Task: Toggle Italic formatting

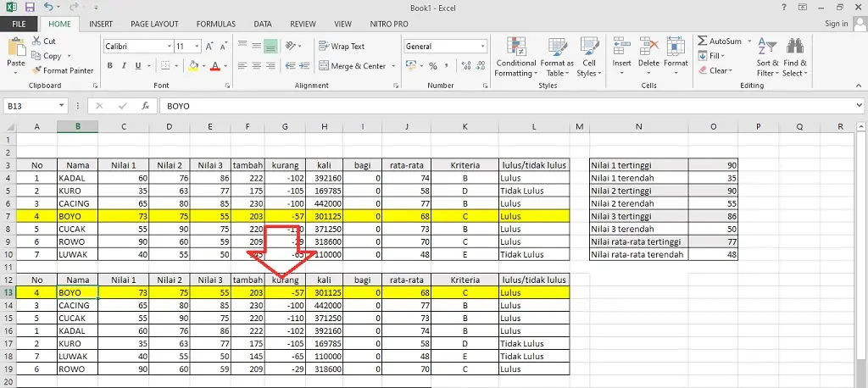Action: (x=124, y=66)
